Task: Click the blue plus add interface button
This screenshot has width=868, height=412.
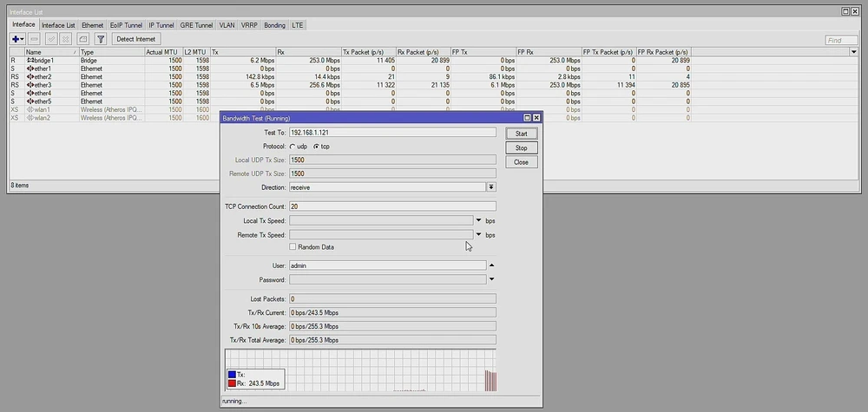Action: click(x=16, y=39)
